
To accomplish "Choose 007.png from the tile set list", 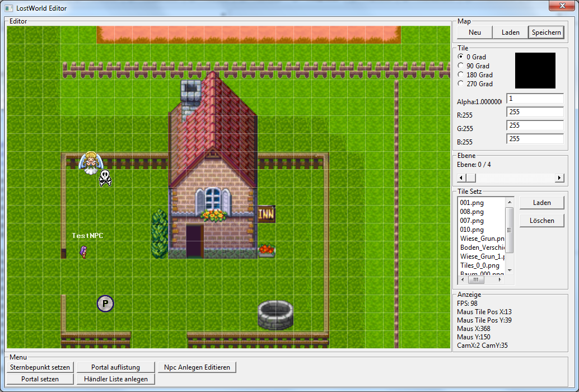I will click(x=472, y=221).
